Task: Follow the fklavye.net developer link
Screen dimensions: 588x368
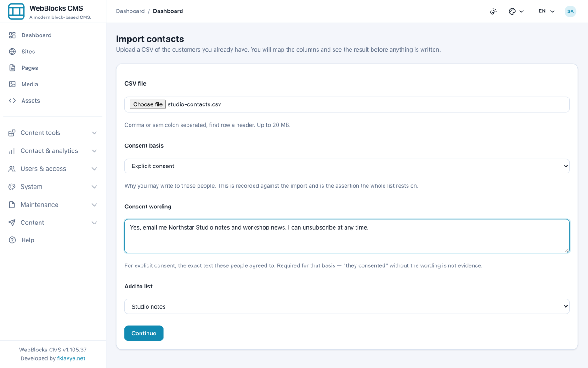Action: [x=71, y=358]
